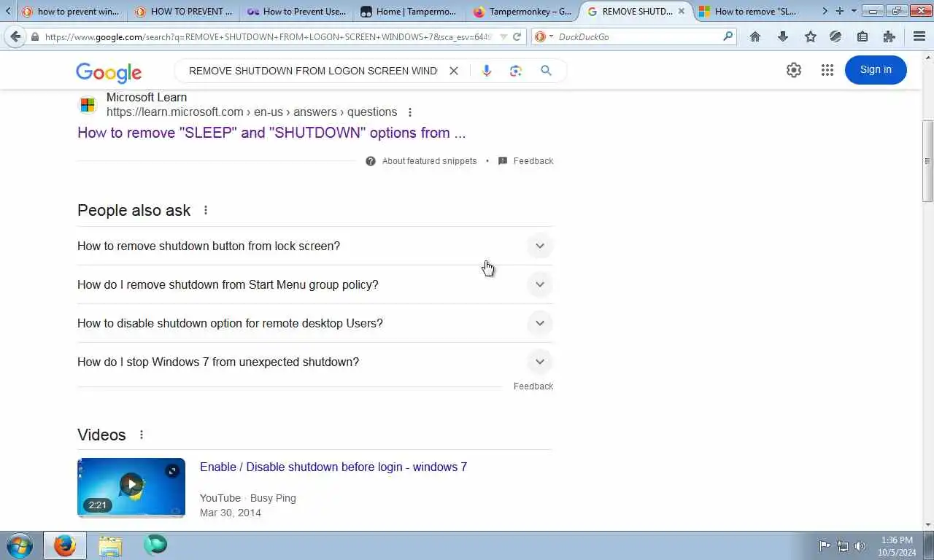Reload the page with the refresh icon

point(517,36)
